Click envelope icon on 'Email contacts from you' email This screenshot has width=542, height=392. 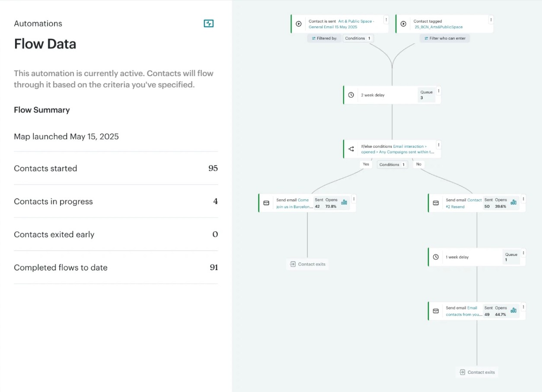tap(436, 311)
